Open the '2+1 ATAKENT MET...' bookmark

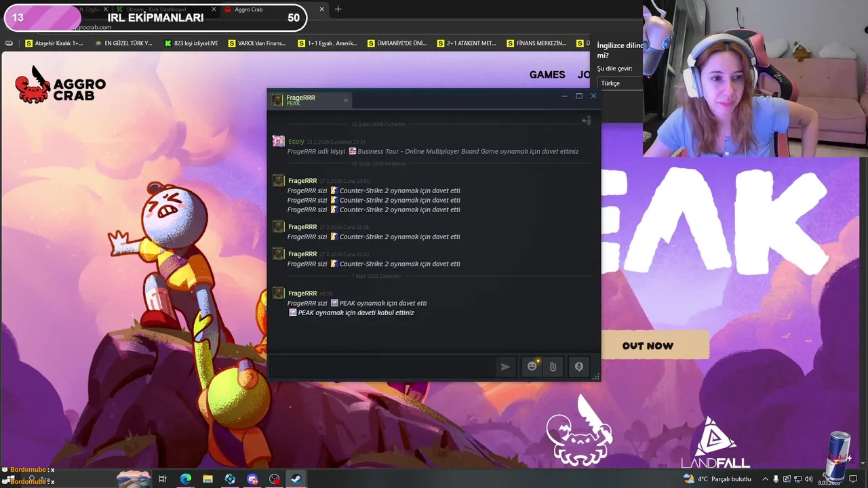tap(467, 43)
